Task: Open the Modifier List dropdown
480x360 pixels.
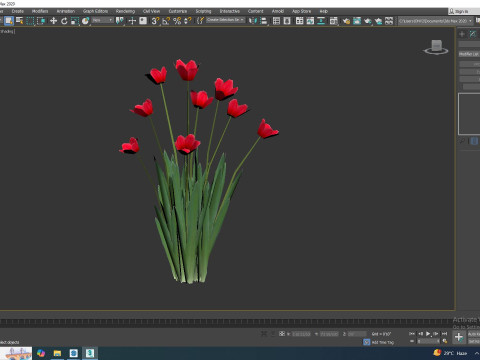Action: pyautogui.click(x=469, y=54)
